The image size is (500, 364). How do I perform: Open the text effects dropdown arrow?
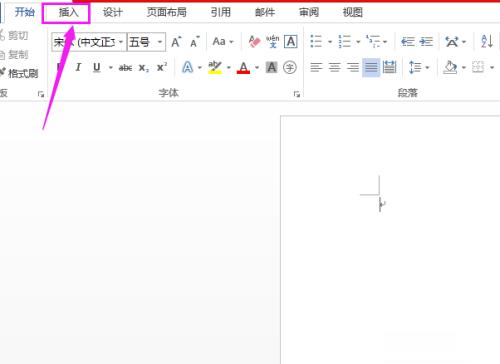tap(199, 68)
